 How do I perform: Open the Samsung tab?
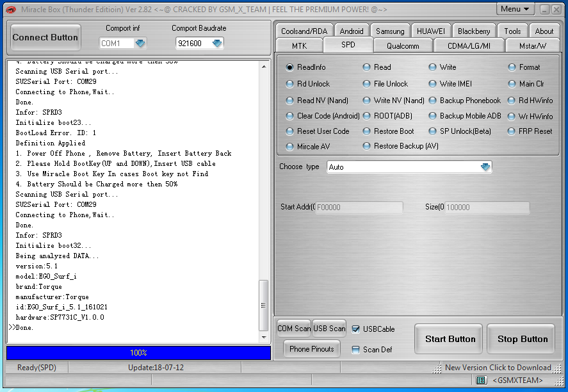point(390,31)
